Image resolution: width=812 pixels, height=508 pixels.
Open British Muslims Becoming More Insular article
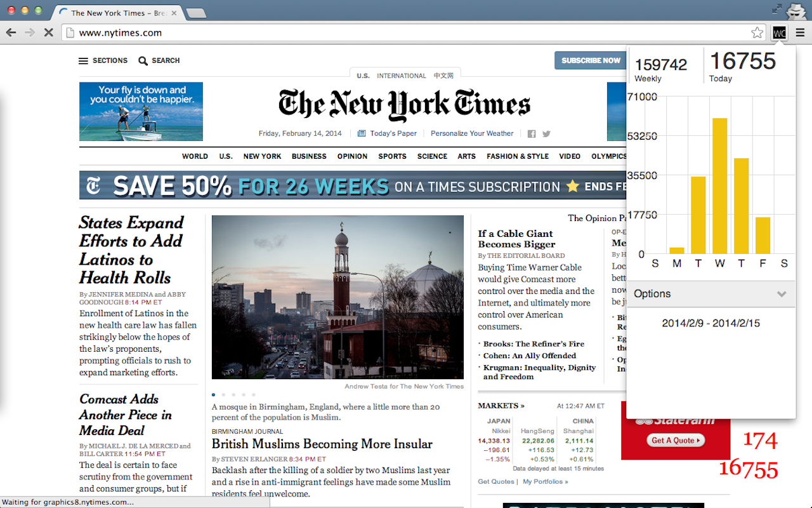pos(322,444)
